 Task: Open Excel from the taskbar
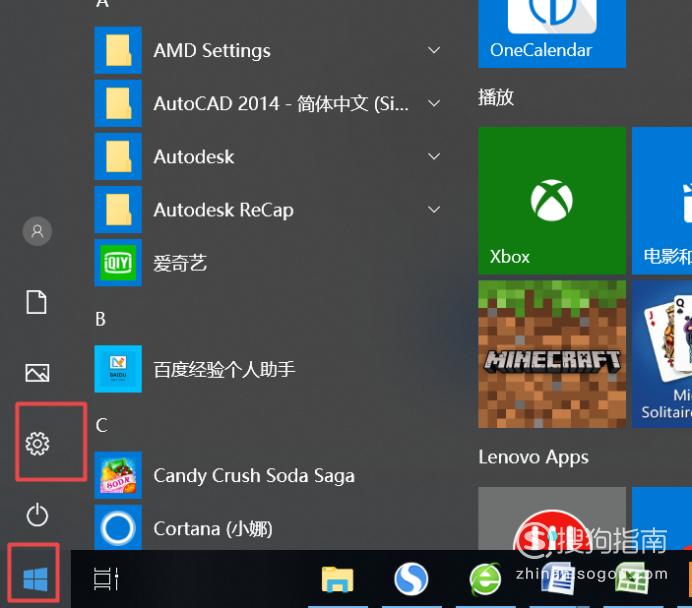coord(632,579)
